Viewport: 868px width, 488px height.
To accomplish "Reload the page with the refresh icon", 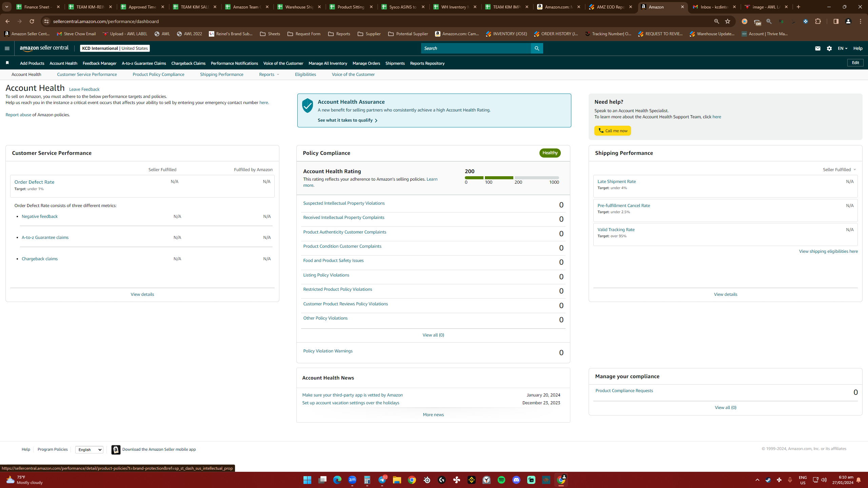I will (32, 21).
